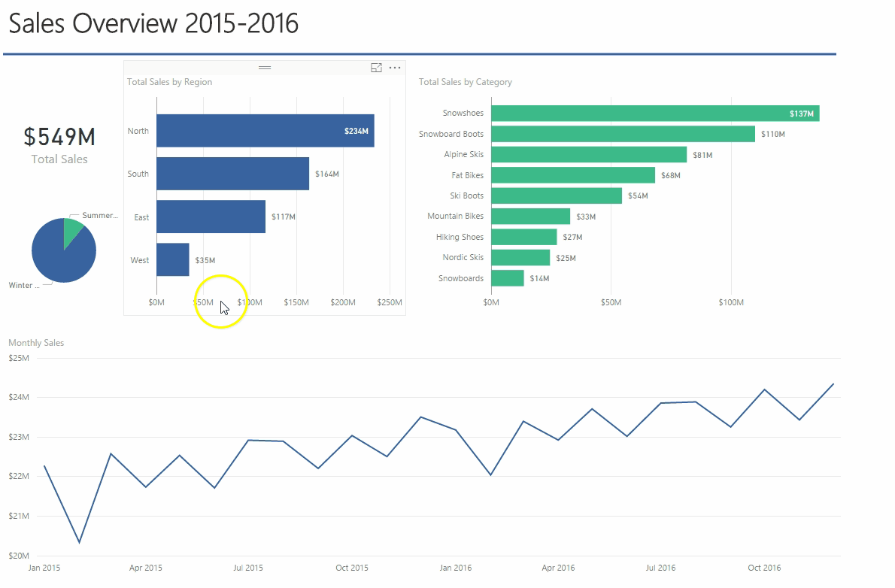This screenshot has height=588, width=895.
Task: Open more options ellipsis on the Region chart
Action: tap(395, 68)
